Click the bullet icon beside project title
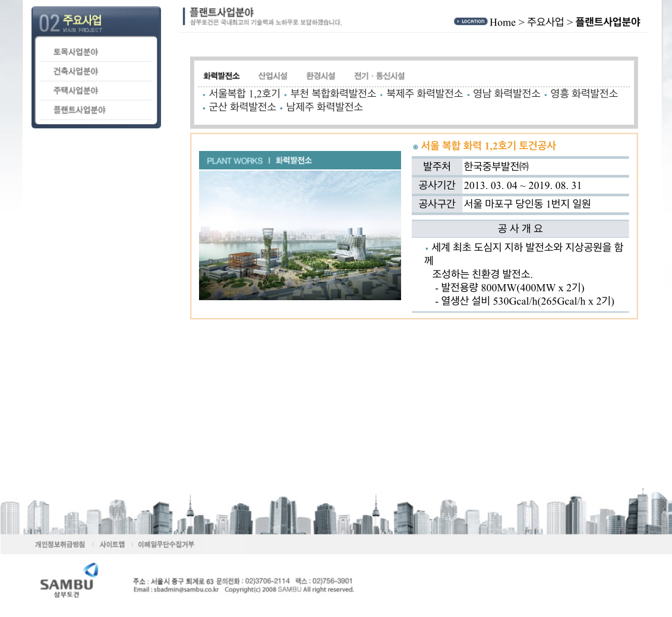This screenshot has height=617, width=672. pyautogui.click(x=415, y=147)
